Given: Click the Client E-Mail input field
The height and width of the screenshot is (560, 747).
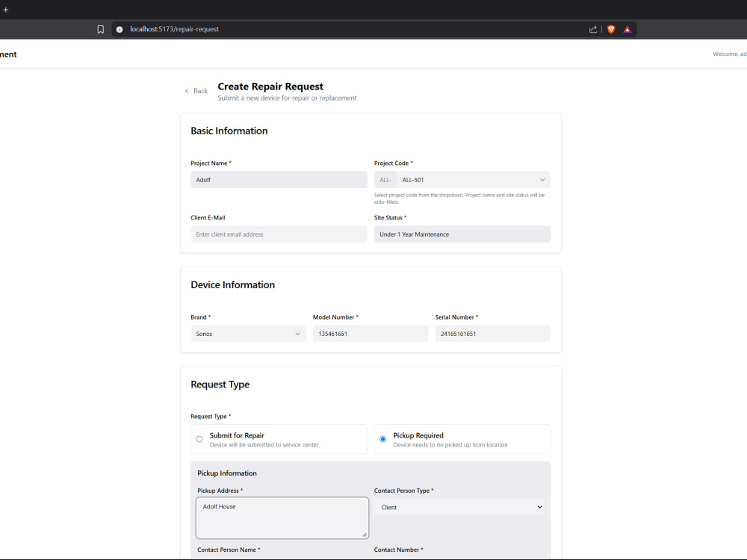Looking at the screenshot, I should pos(279,234).
